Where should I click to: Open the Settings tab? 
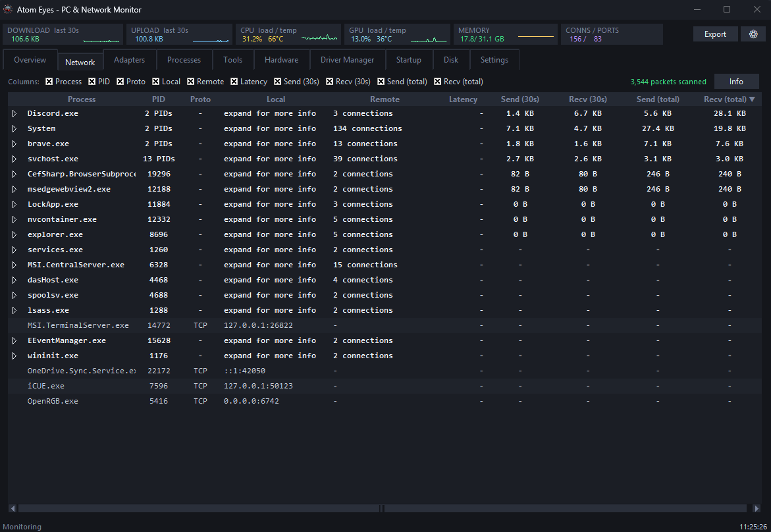coord(494,60)
